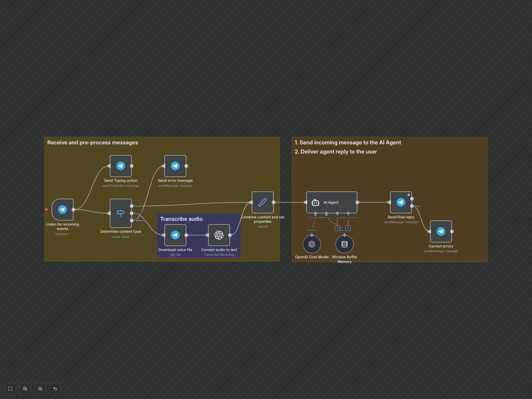Screen dimensions: 532x399
Task: Click the Download voice file node
Action: click(x=175, y=235)
